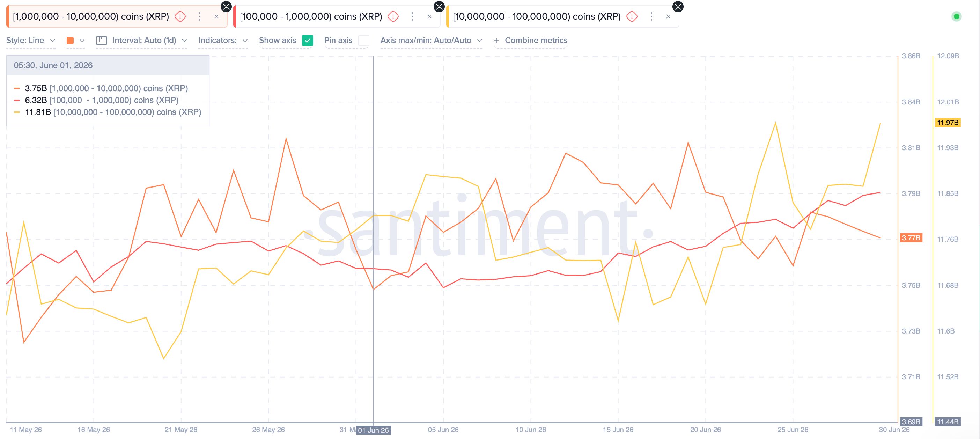Open three-dot menu of 10,000,000 - 100,000,000 metric
Image resolution: width=980 pixels, height=439 pixels.
651,16
